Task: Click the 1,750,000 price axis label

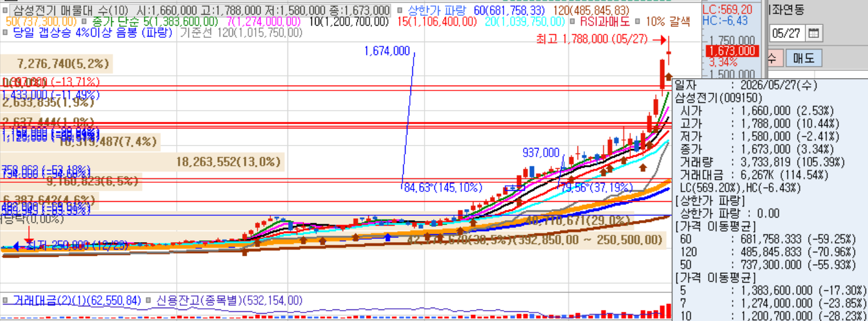Action: (732, 40)
